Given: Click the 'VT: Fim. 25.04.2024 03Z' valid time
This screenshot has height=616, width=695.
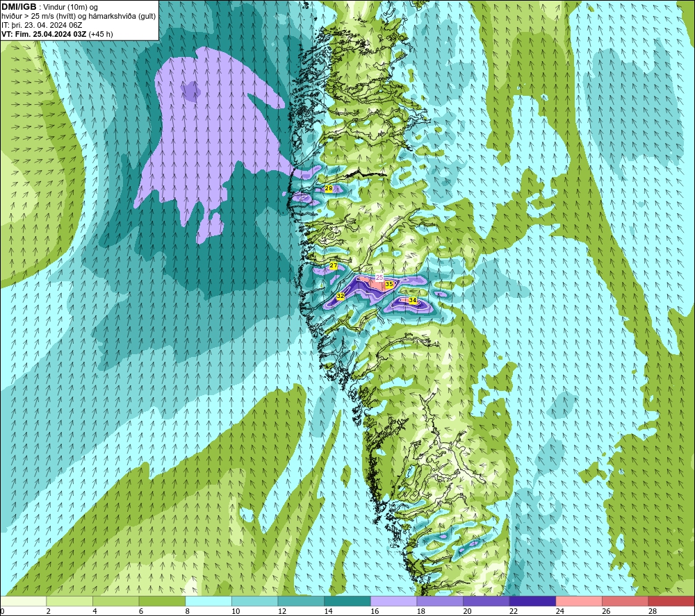Looking at the screenshot, I should pos(44,34).
